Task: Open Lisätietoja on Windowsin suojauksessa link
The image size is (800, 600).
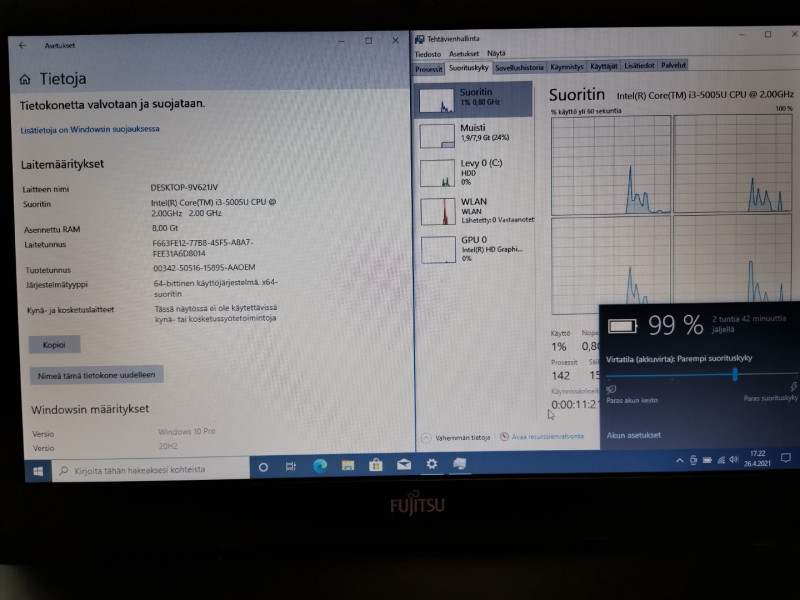Action: pyautogui.click(x=90, y=130)
